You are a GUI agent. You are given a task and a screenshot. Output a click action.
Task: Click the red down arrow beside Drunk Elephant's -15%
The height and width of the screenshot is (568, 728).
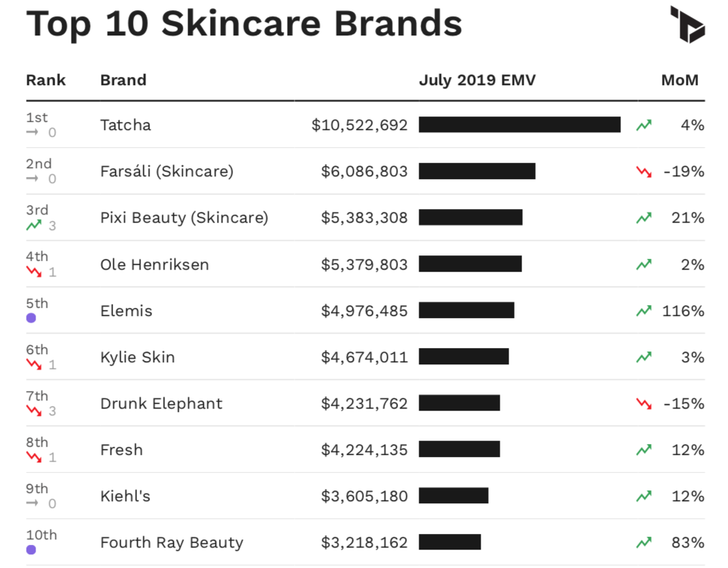[643, 404]
